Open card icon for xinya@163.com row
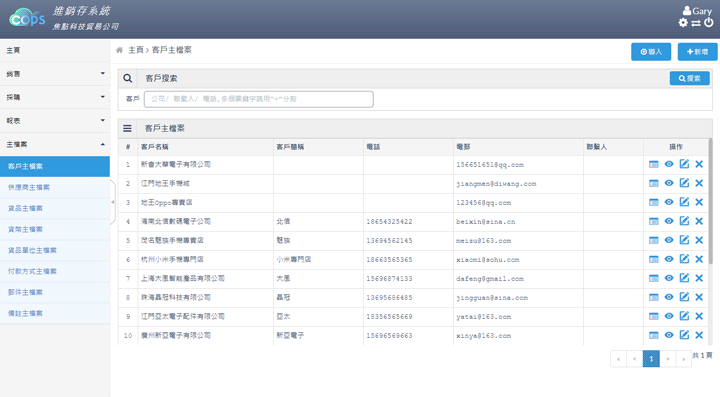Image resolution: width=720 pixels, height=397 pixels. (x=654, y=335)
